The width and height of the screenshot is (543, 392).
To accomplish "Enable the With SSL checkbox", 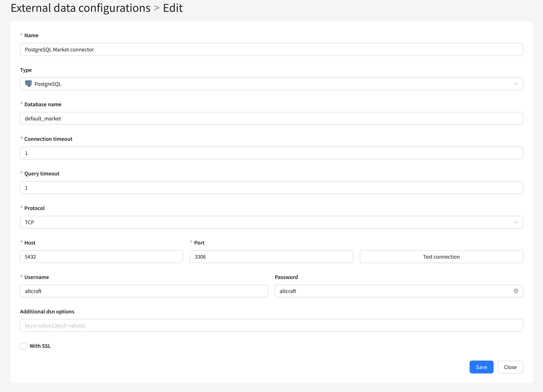I will pos(23,346).
